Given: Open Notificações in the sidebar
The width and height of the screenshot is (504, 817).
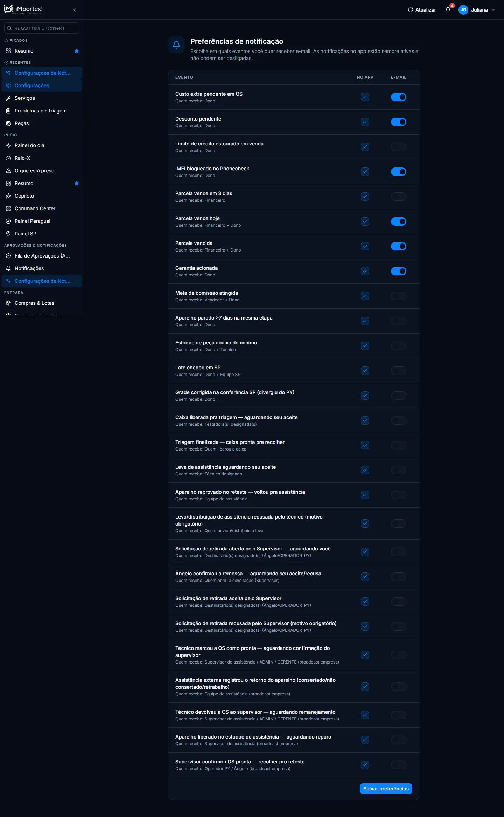Looking at the screenshot, I should [42, 268].
